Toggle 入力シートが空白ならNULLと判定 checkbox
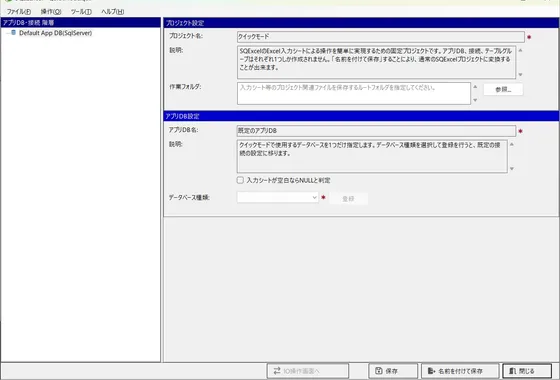 240,180
